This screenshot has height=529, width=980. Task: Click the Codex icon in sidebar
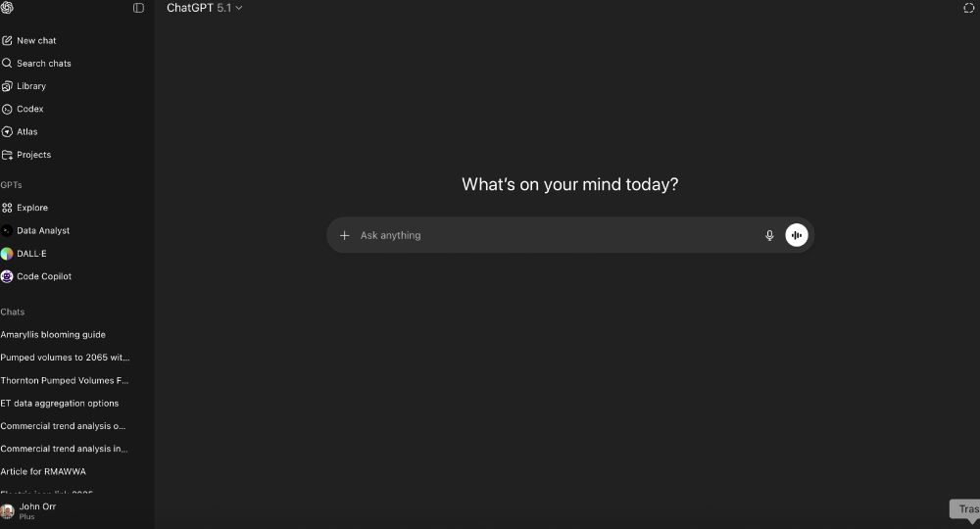(x=7, y=110)
